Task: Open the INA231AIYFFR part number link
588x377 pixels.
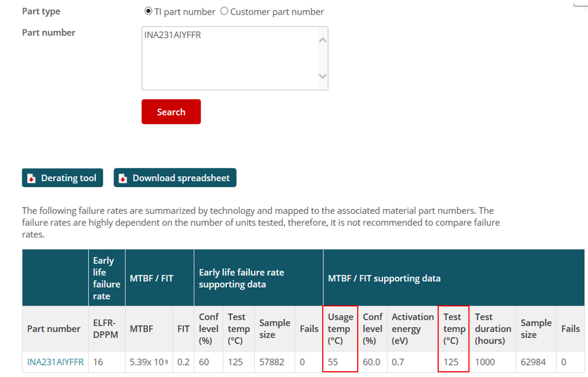Action: click(x=55, y=362)
